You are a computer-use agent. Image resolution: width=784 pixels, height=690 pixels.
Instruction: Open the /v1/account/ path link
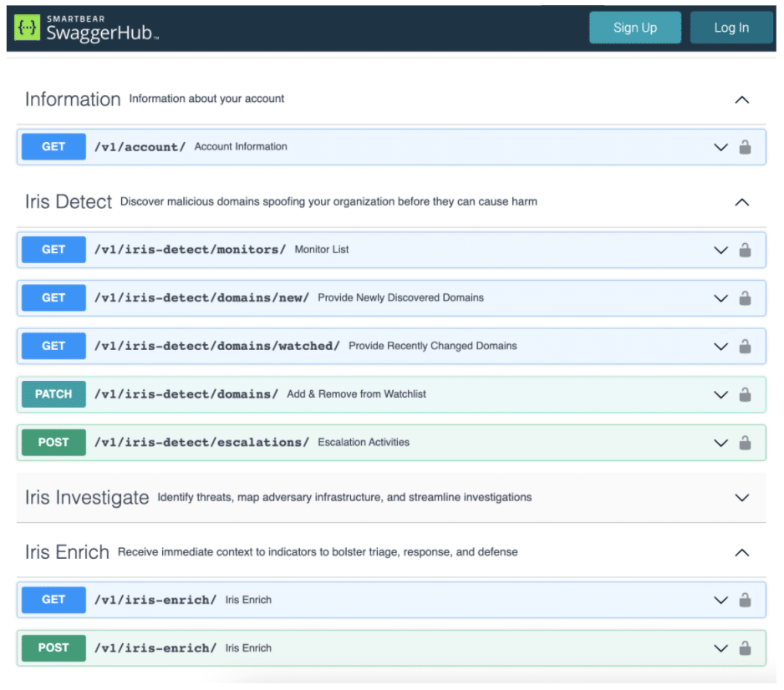coord(140,147)
